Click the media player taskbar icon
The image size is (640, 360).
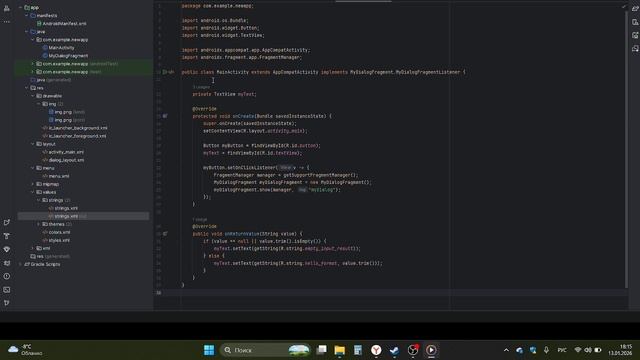[431, 350]
